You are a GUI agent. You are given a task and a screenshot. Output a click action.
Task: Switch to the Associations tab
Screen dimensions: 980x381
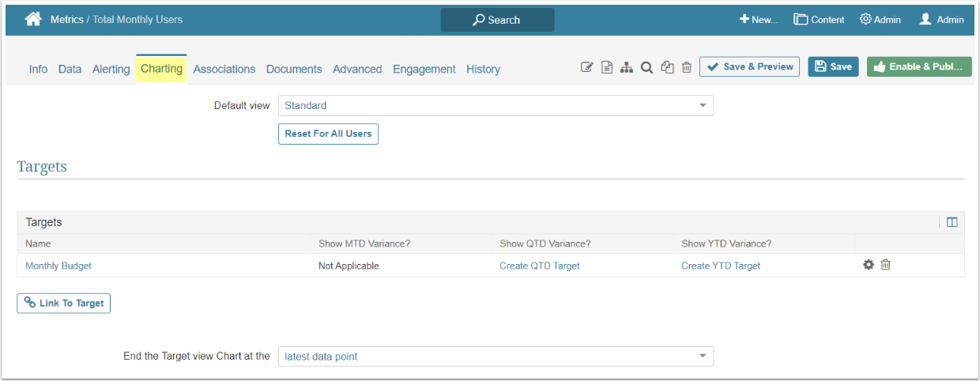click(224, 69)
